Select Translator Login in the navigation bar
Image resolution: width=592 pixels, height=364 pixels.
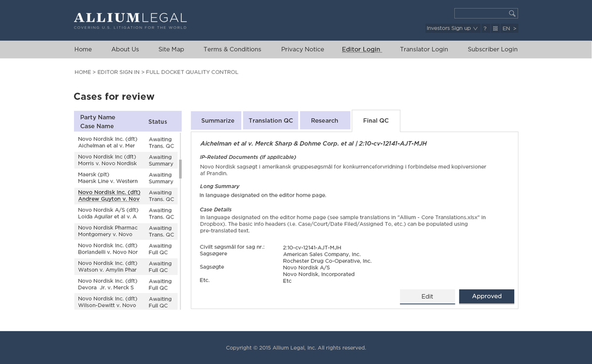tap(424, 49)
